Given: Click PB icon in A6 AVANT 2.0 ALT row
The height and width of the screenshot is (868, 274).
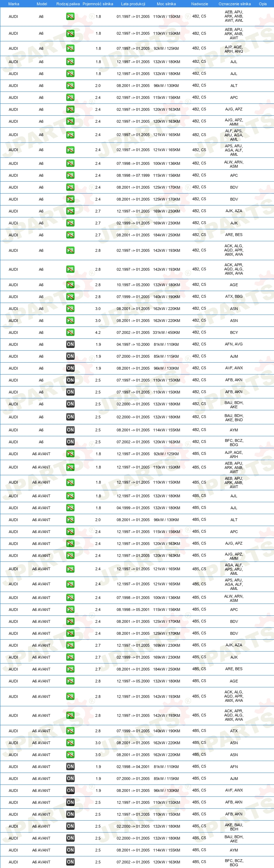Looking at the screenshot, I should 70,520.
